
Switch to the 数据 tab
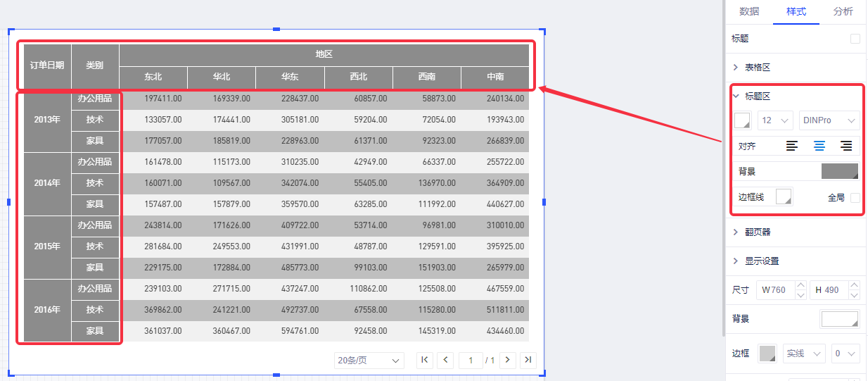click(749, 11)
